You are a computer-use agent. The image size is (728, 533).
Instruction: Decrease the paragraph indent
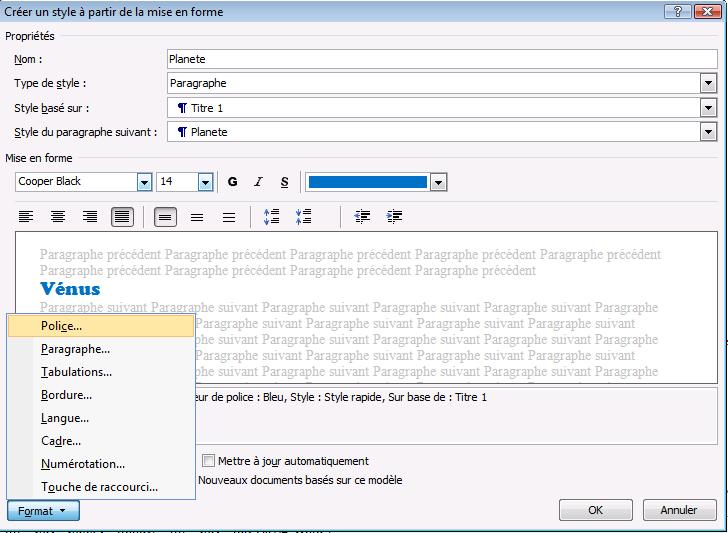pyautogui.click(x=362, y=217)
